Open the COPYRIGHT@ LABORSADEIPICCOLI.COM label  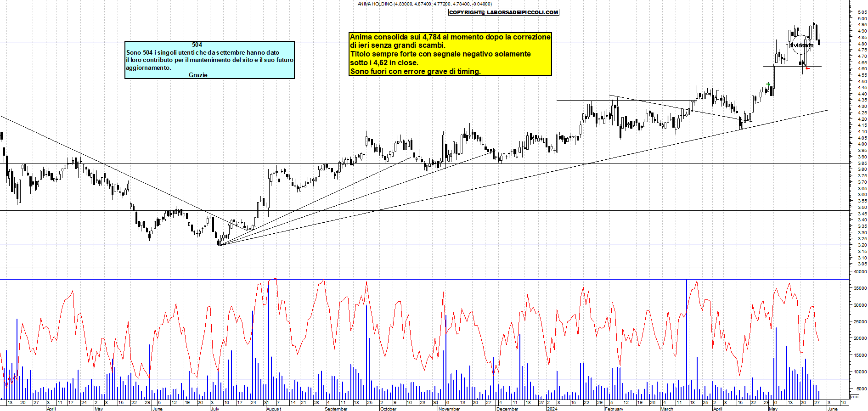504,12
